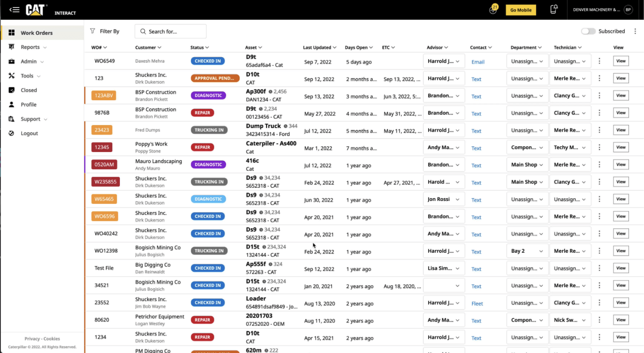The height and width of the screenshot is (353, 644).
Task: Open the Advisor dropdown for W65465 showing Jon Rossi
Action: click(x=444, y=199)
